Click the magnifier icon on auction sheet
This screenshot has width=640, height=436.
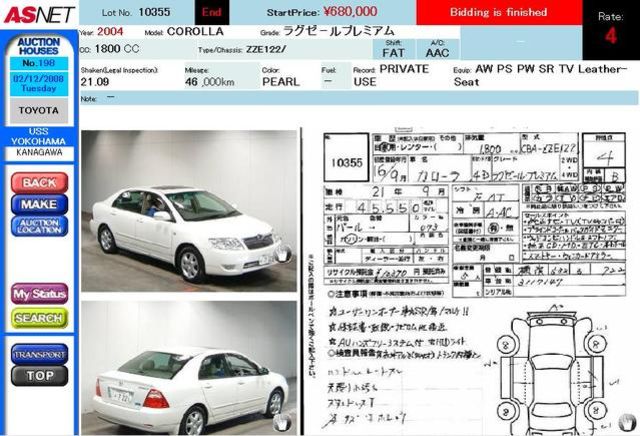click(627, 423)
